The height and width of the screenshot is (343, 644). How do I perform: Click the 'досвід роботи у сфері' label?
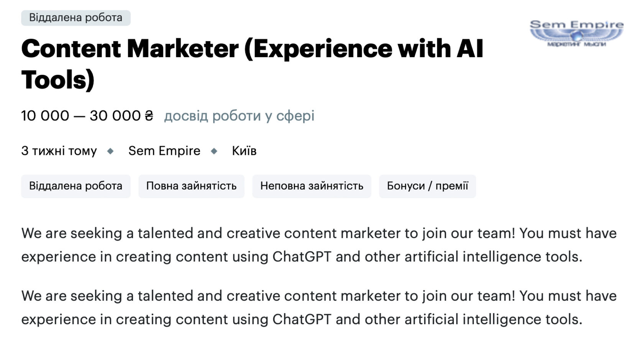click(x=239, y=116)
